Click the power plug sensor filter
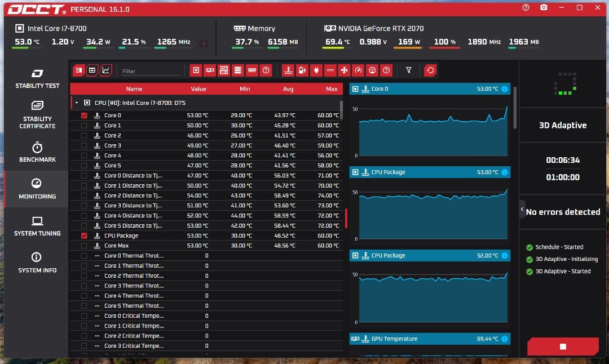 (x=316, y=70)
